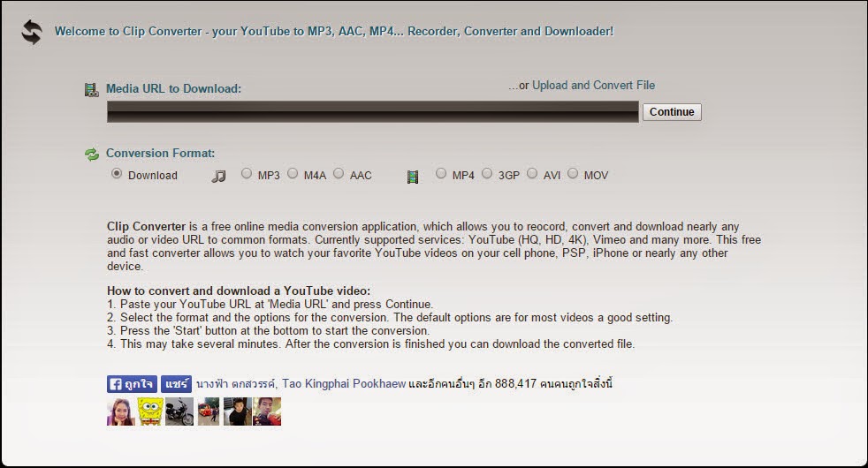
Task: Click the Continue button
Action: pos(672,112)
